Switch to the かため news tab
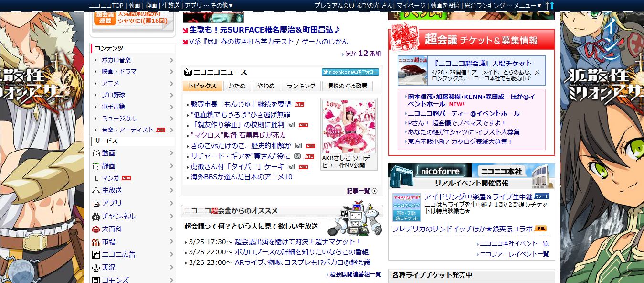The image size is (644, 283). click(237, 86)
